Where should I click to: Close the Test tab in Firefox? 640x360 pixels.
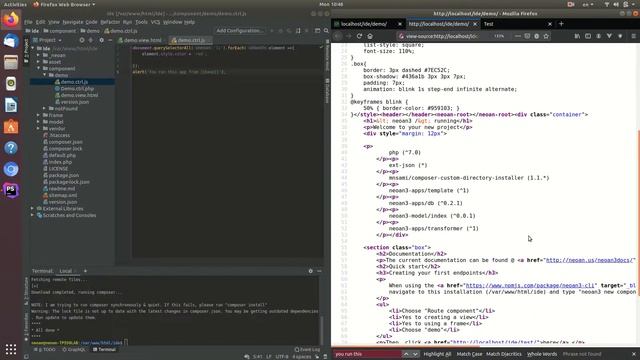(550, 24)
